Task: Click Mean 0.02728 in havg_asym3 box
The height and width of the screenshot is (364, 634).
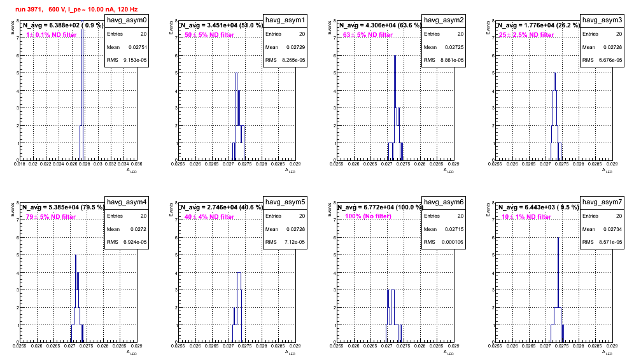Action: 602,47
